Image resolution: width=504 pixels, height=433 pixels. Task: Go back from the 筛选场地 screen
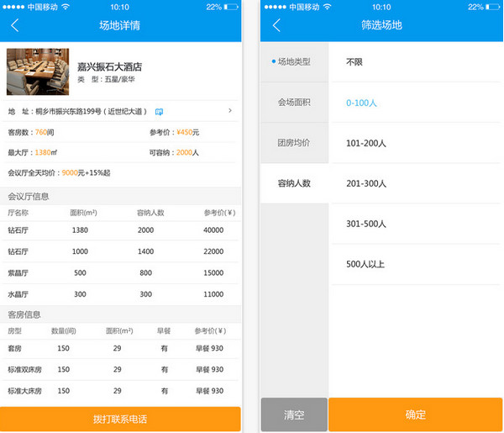[x=276, y=25]
